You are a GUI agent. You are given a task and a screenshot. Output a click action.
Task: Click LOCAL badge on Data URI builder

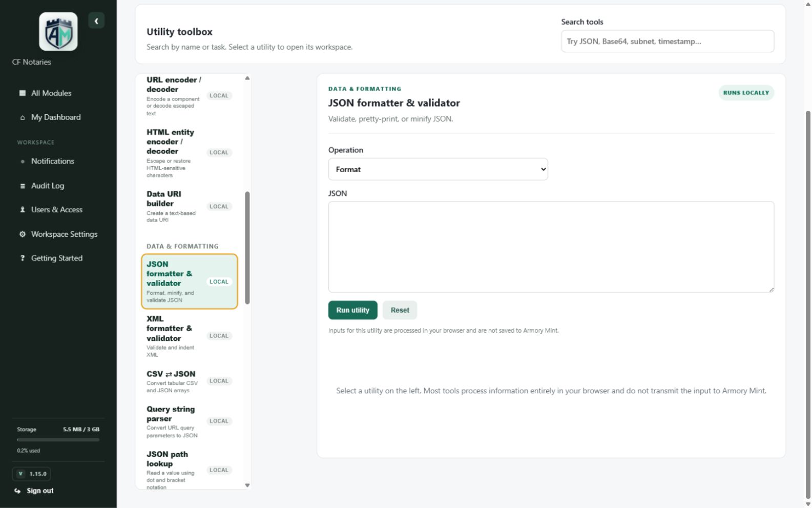(219, 206)
